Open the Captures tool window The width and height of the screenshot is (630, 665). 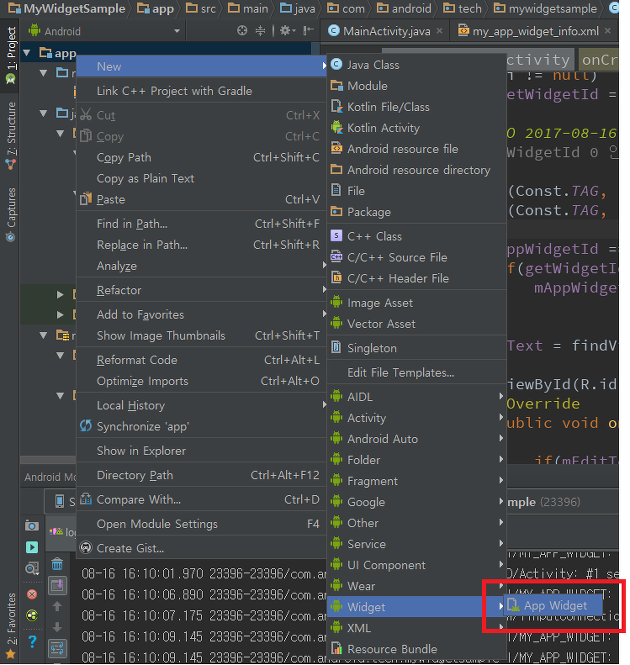click(10, 214)
